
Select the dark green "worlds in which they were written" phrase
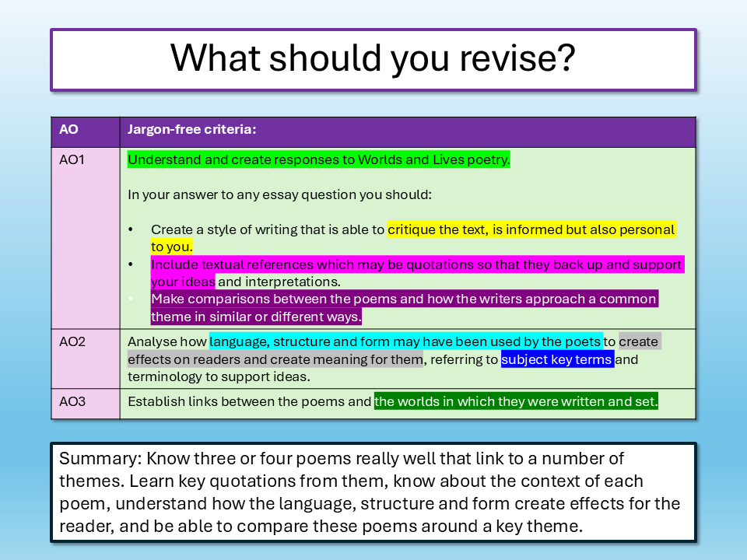(x=516, y=402)
